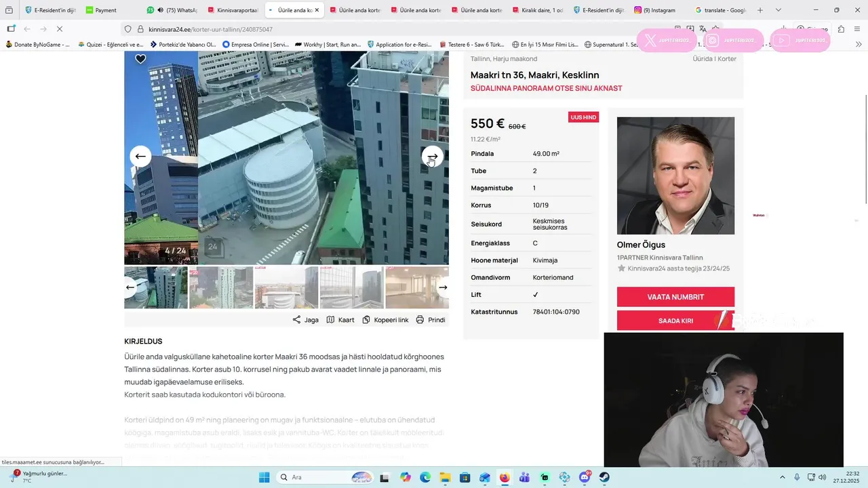Switch to the Kiralık daire tab
The height and width of the screenshot is (488, 868).
click(x=538, y=10)
